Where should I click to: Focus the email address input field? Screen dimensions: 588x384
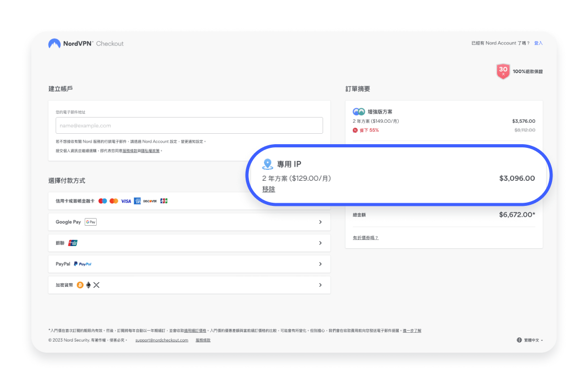pyautogui.click(x=189, y=125)
